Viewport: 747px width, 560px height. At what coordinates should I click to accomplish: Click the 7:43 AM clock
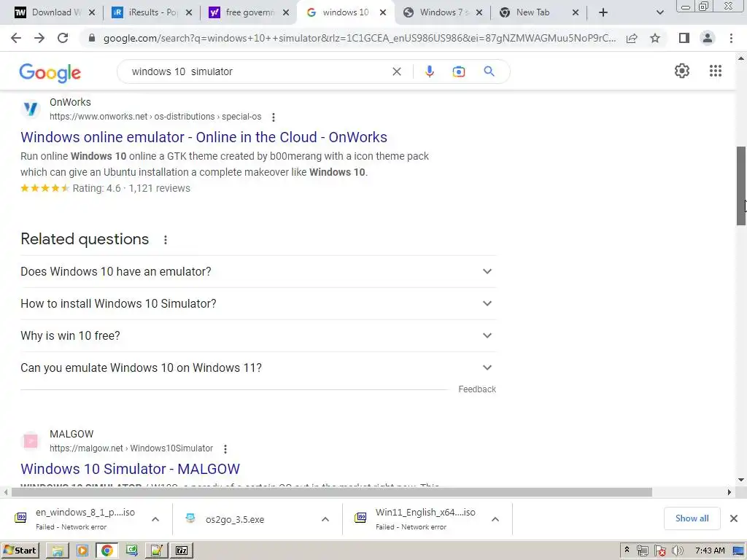710,551
